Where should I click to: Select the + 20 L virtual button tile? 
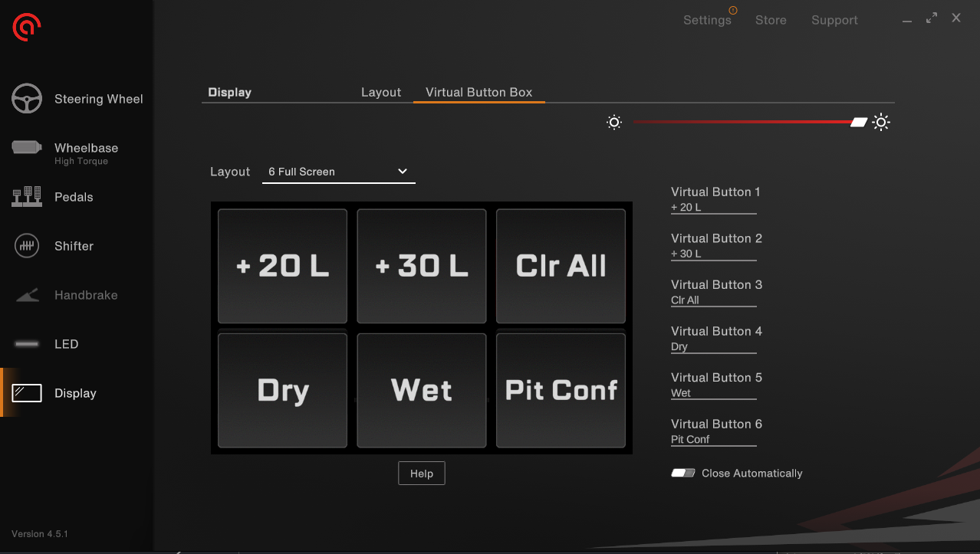(x=282, y=266)
